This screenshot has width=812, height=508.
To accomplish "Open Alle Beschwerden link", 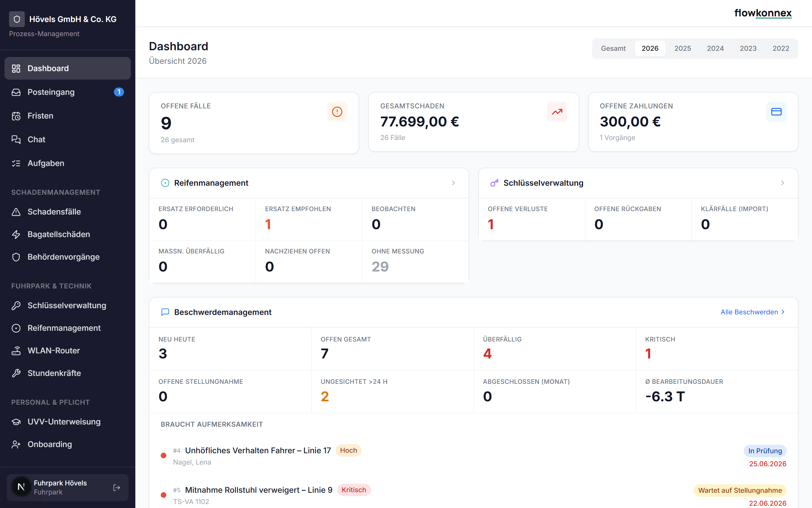I will (753, 312).
